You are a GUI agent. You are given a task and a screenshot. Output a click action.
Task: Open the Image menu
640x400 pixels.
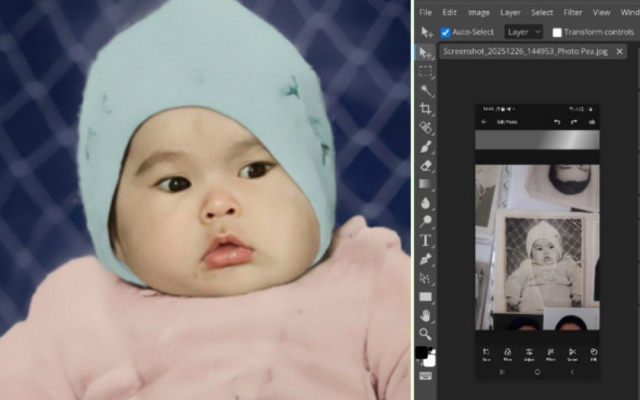pyautogui.click(x=479, y=12)
